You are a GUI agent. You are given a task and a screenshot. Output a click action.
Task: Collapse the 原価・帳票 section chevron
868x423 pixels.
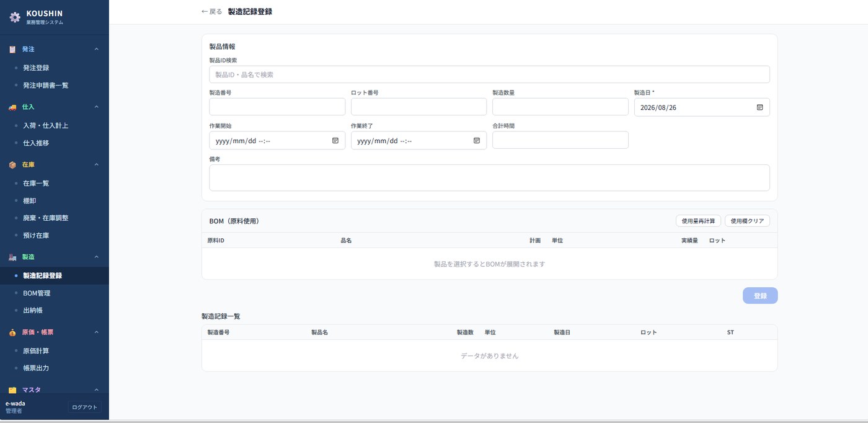coord(97,332)
